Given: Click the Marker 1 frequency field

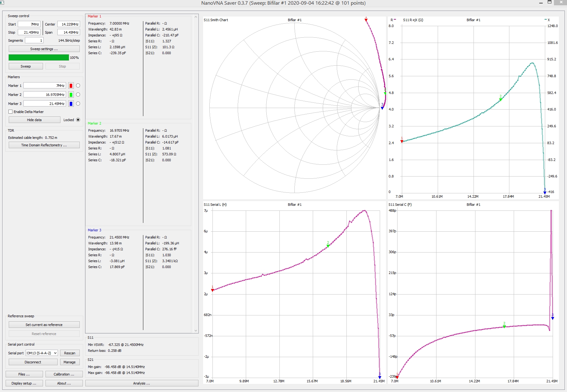Looking at the screenshot, I should coord(45,86).
